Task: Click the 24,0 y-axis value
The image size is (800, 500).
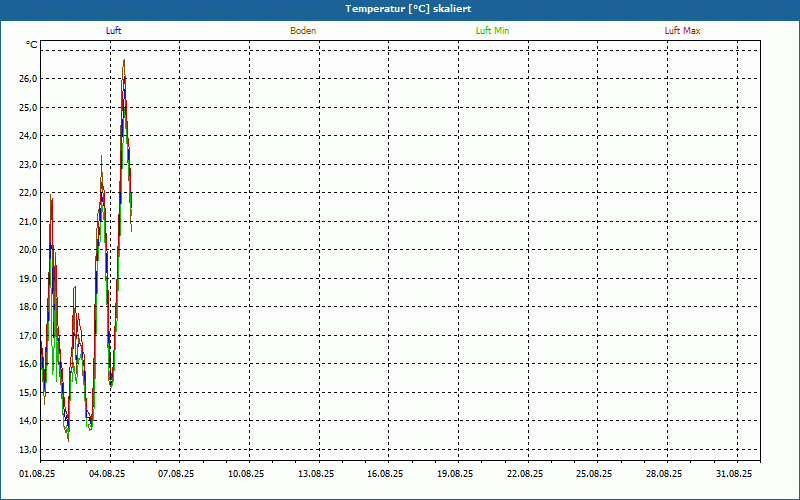Action: coord(28,136)
